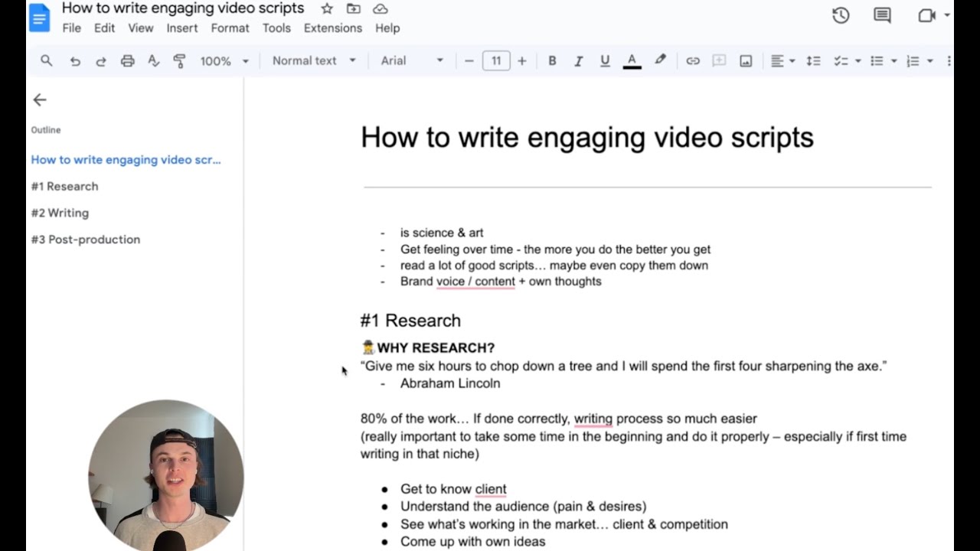Click the 'WHY RESEARCH?' bold line
This screenshot has height=551, width=980.
pos(436,348)
